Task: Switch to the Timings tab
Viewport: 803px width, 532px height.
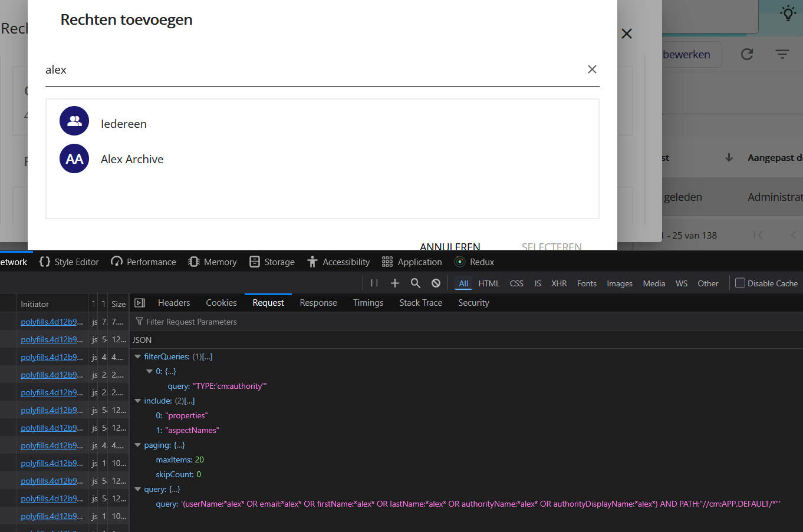Action: 368,303
